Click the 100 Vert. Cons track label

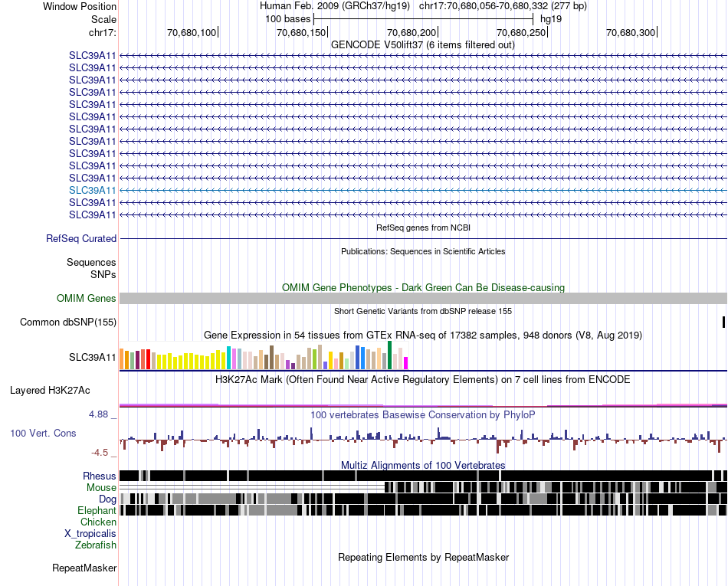[x=43, y=433]
